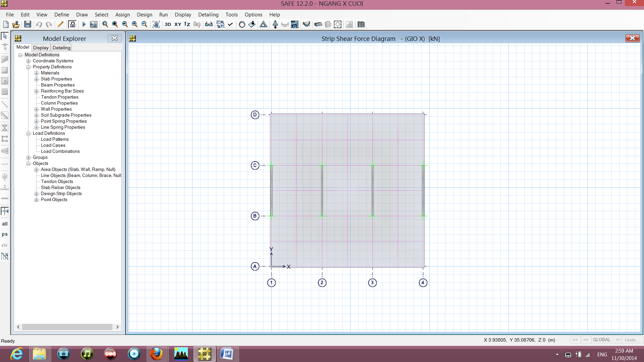Open the Design menu
Image resolution: width=644 pixels, height=362 pixels.
[145, 14]
